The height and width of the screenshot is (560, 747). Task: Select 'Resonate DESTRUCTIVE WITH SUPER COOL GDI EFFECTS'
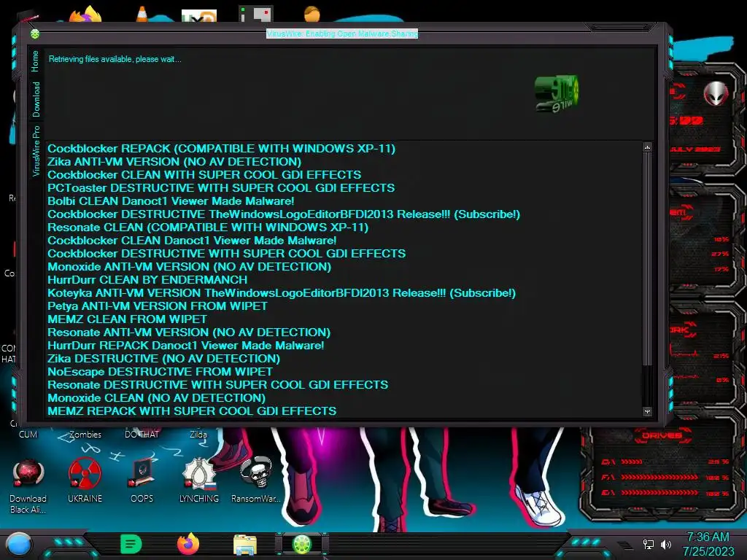218,385
